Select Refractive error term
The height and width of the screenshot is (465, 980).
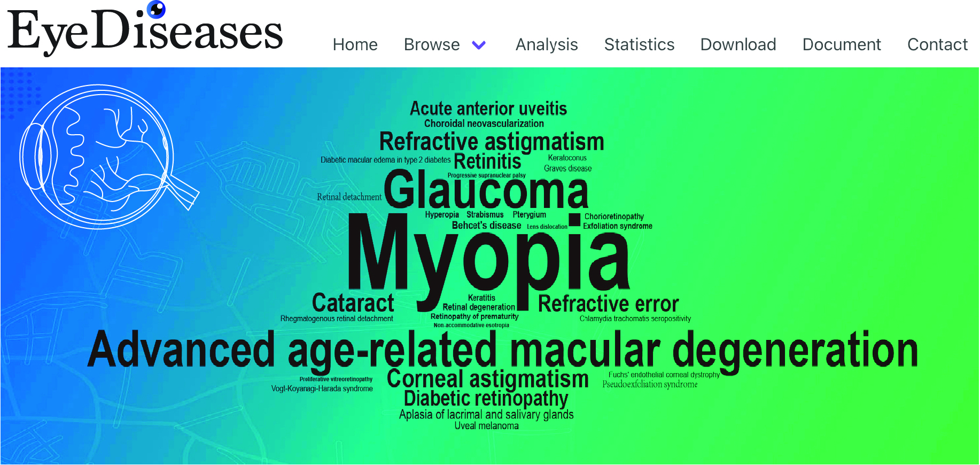(x=608, y=304)
